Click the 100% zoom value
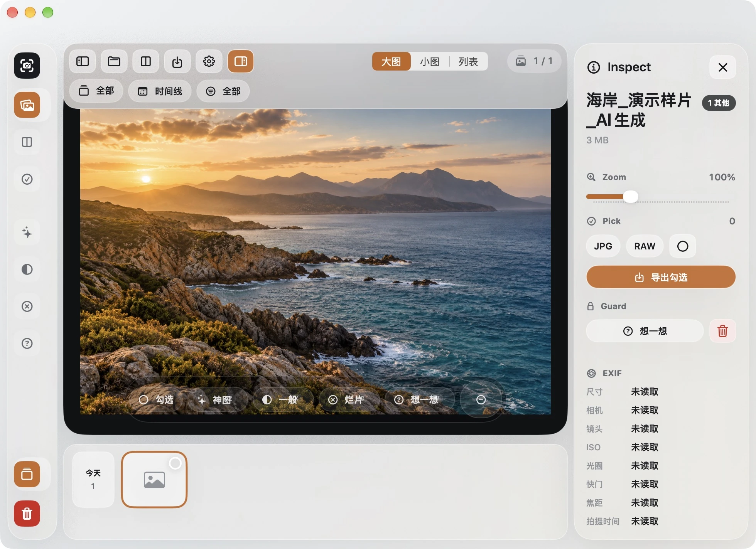Image resolution: width=756 pixels, height=549 pixels. (722, 177)
